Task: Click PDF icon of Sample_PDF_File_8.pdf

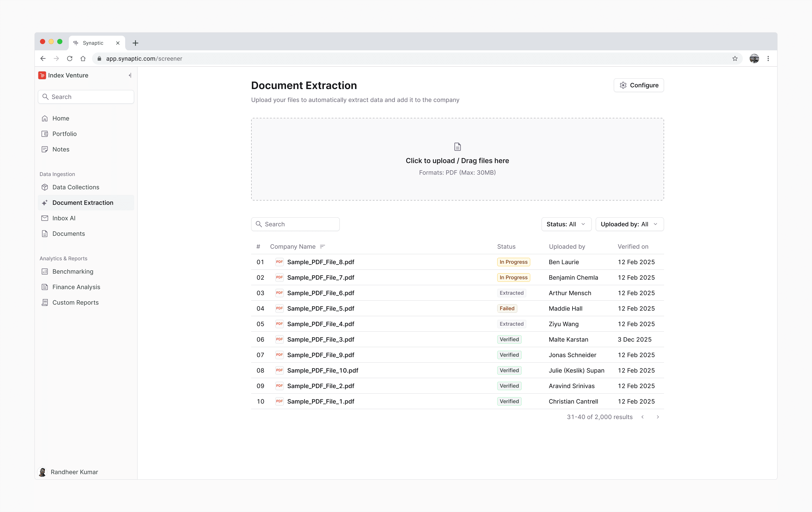Action: tap(280, 262)
